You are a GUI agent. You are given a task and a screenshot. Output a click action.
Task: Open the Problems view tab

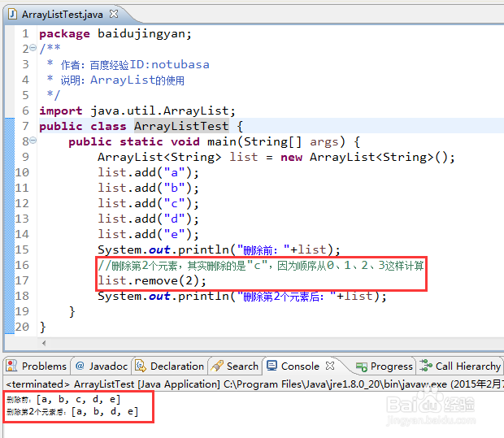click(37, 366)
